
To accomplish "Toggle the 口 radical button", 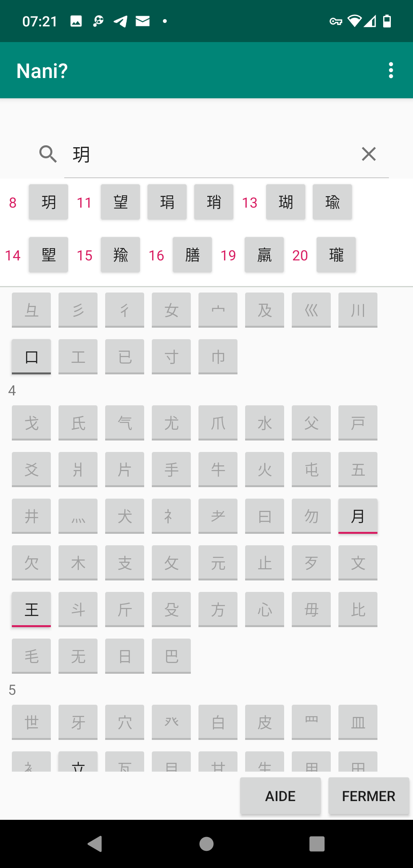I will (31, 357).
